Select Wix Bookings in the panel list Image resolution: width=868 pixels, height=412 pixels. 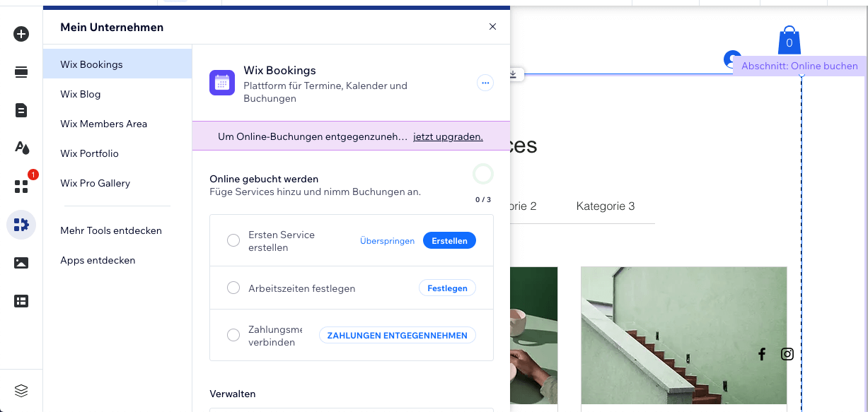(117, 64)
